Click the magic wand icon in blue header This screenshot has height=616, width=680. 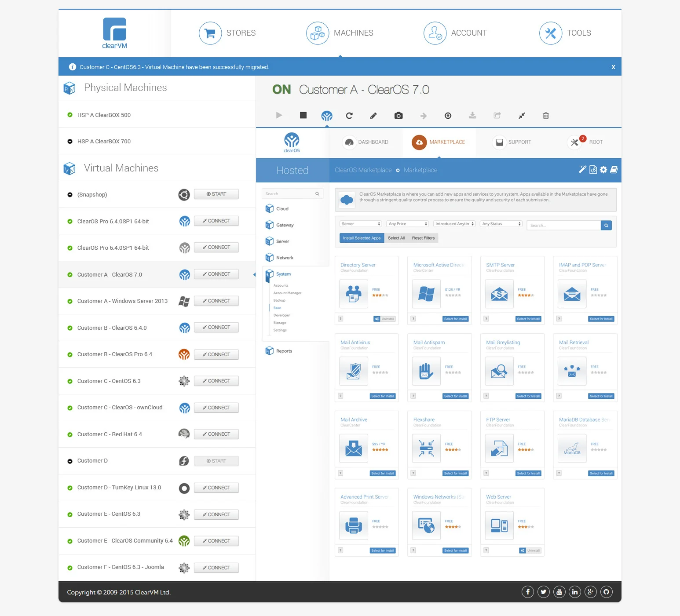[582, 170]
